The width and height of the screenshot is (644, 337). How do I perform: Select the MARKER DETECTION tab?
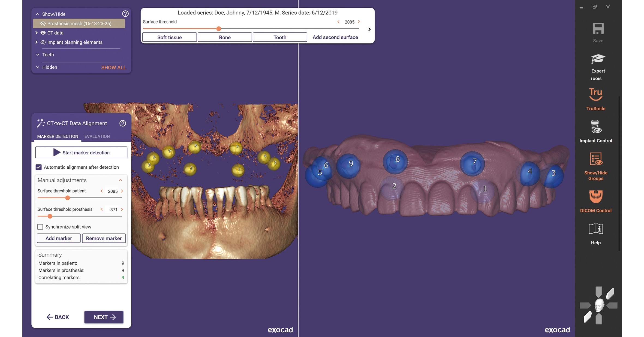point(57,136)
